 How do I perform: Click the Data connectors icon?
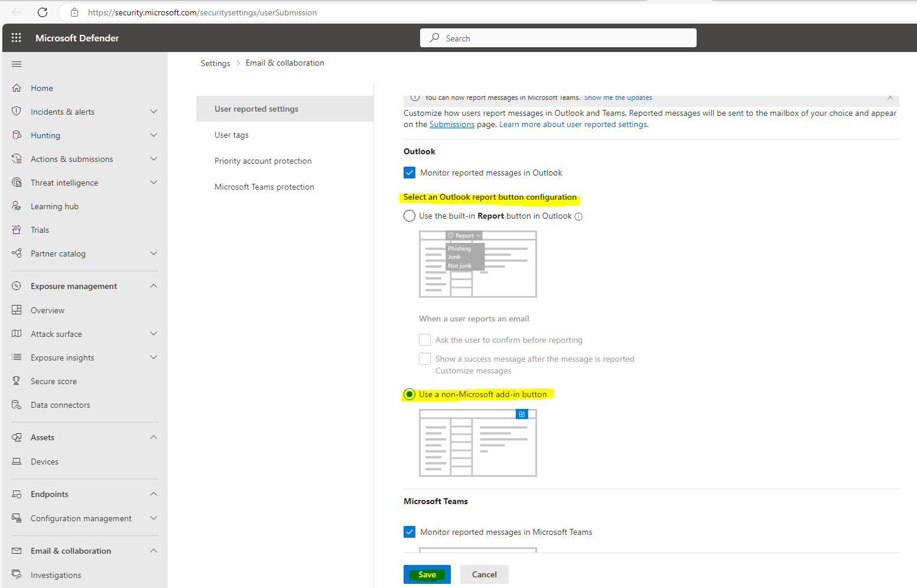click(x=17, y=404)
